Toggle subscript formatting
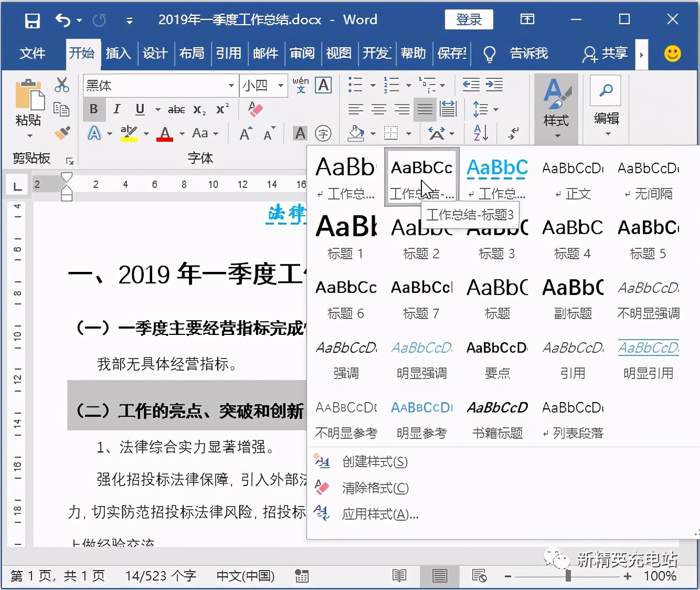 (199, 110)
